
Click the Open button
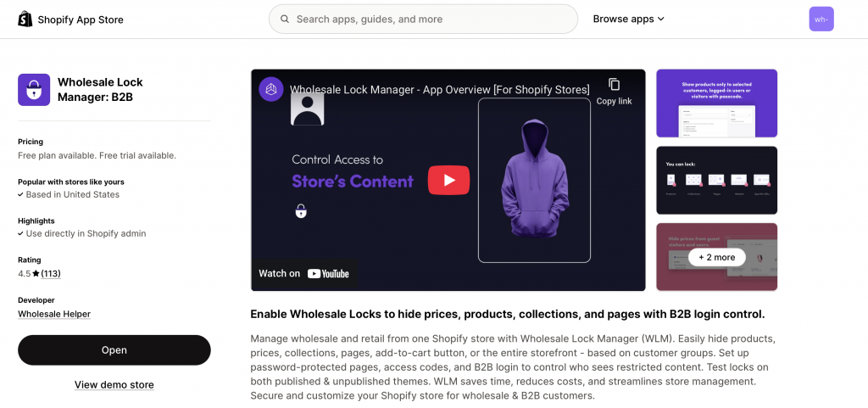point(114,349)
